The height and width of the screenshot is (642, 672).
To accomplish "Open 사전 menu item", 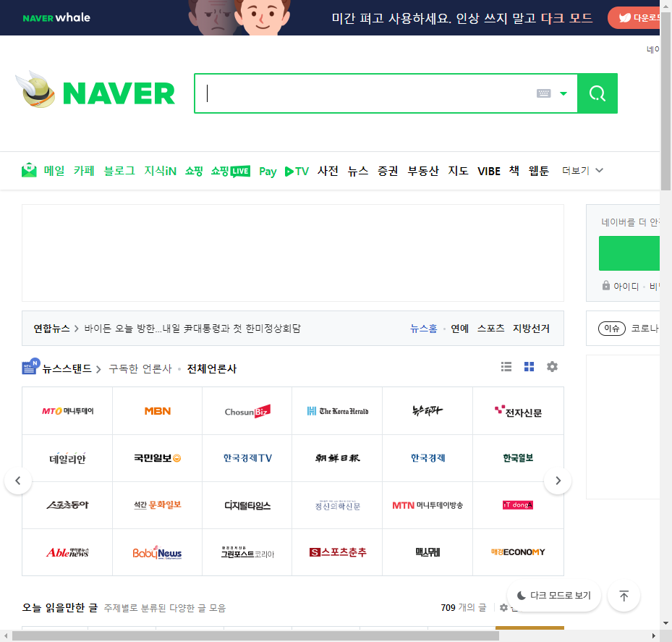I will point(328,171).
